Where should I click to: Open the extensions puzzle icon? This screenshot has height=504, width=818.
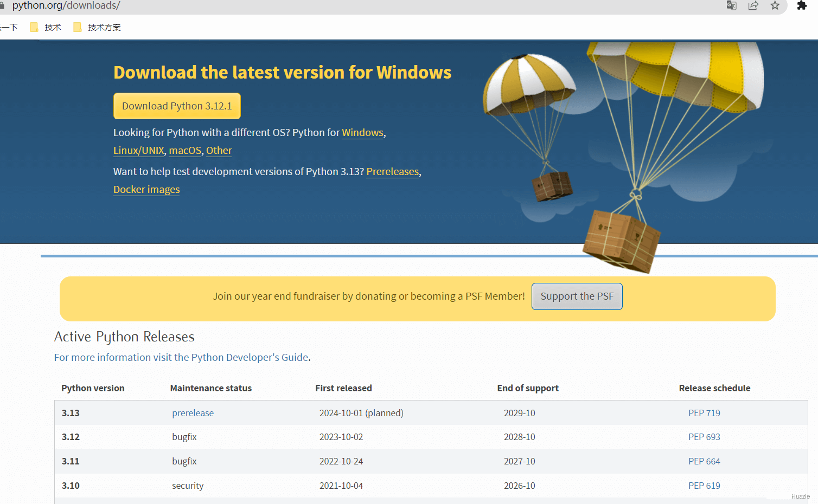[x=802, y=5]
